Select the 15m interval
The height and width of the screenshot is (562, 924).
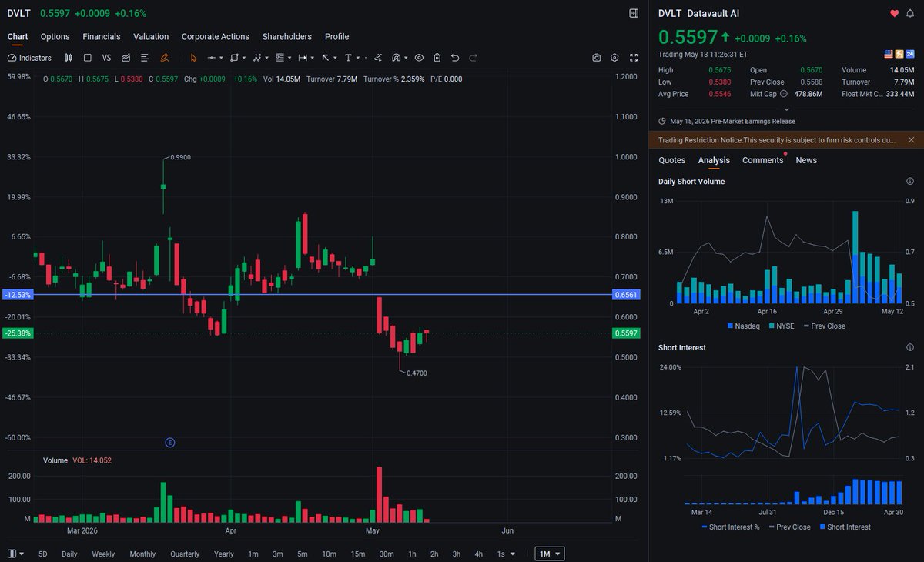tap(357, 554)
